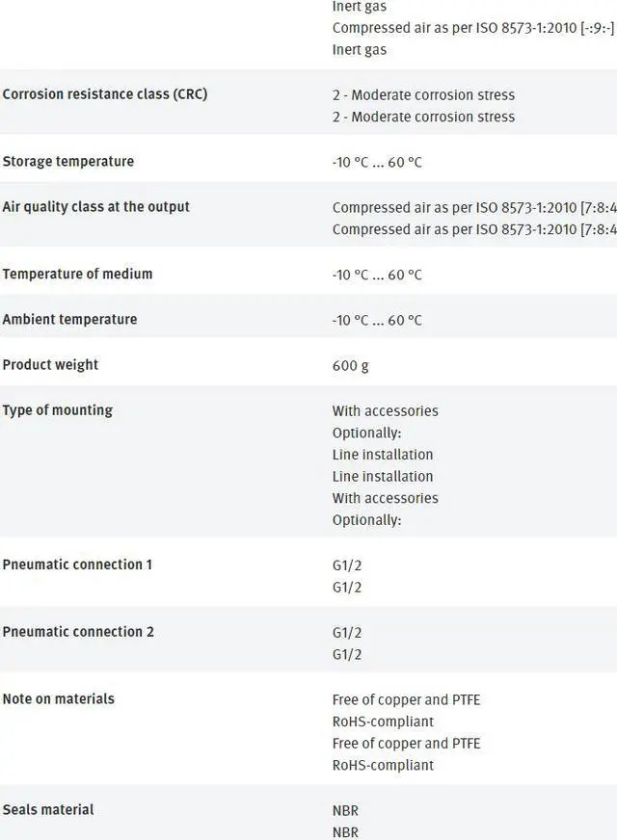This screenshot has width=617, height=840.
Task: Click the first Free of copper and PTFE line
Action: tap(406, 700)
